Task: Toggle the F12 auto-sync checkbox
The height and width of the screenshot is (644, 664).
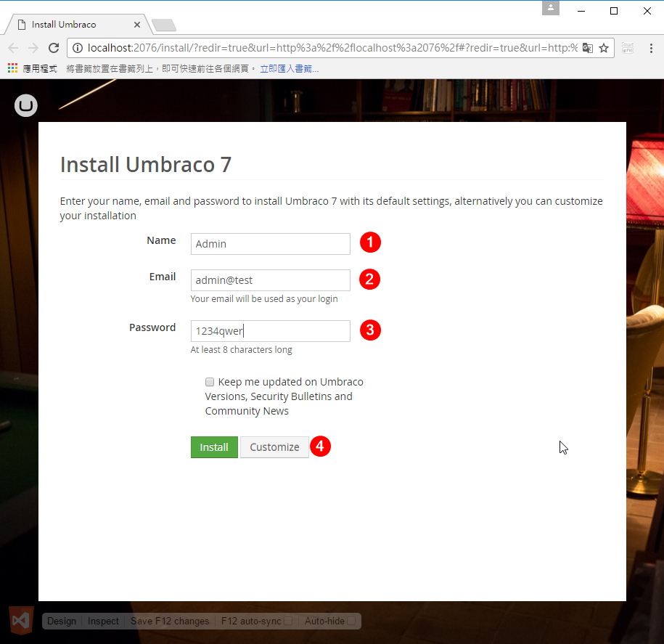Action: coord(288,621)
